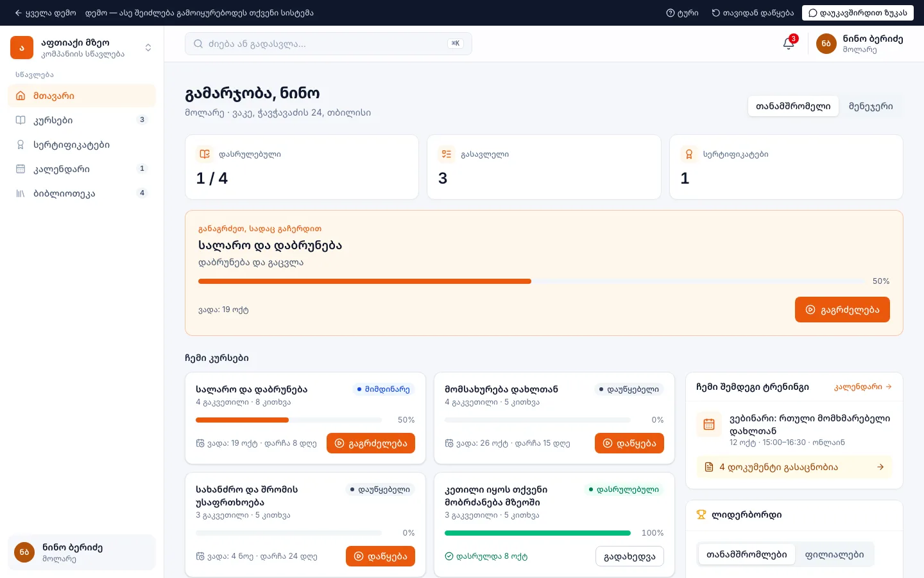Open მთავარი in the sidebar
This screenshot has height=578, width=924.
[81, 96]
